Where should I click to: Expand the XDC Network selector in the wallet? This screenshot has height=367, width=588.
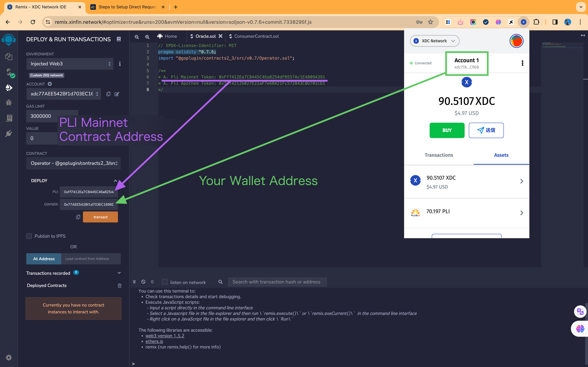click(435, 41)
